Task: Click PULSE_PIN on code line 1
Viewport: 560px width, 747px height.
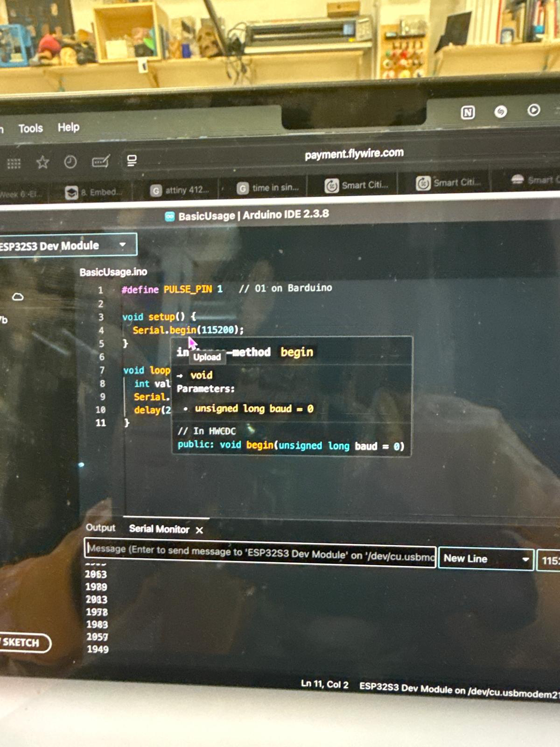Action: point(188,289)
